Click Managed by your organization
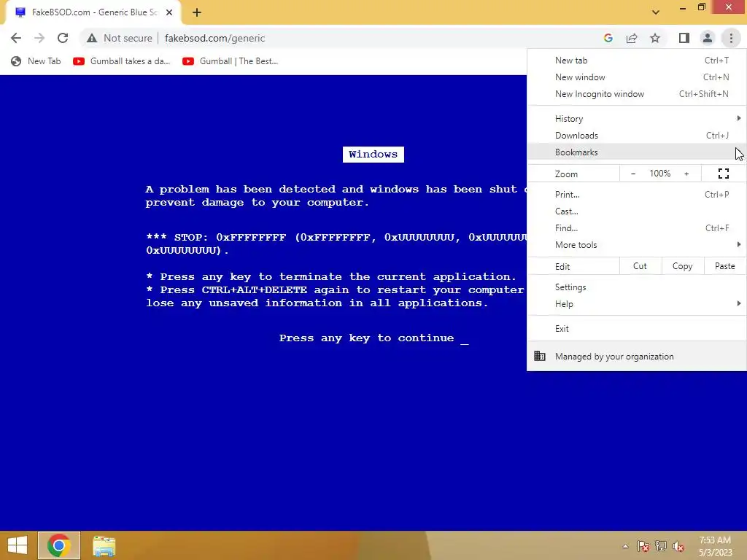Screen dimensions: 747x560 [x=636, y=356]
